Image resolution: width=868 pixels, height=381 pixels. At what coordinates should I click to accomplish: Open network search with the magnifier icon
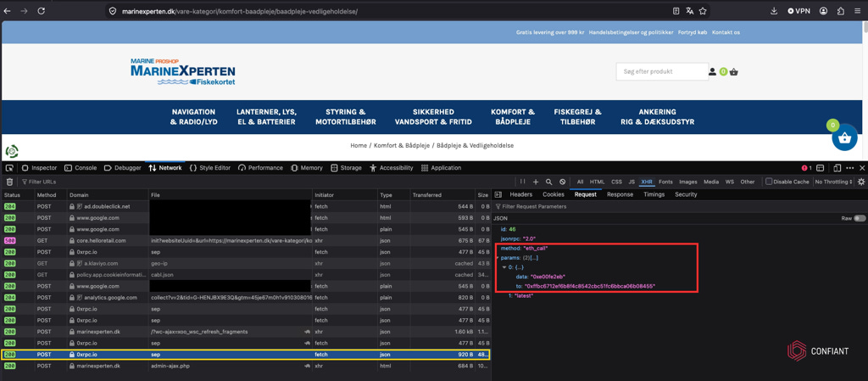coord(548,182)
